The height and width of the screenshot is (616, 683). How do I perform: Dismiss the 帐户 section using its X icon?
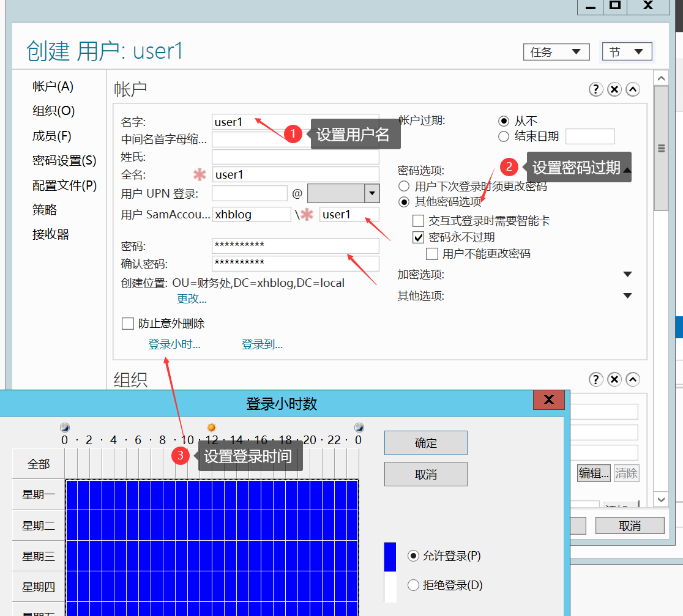[614, 89]
